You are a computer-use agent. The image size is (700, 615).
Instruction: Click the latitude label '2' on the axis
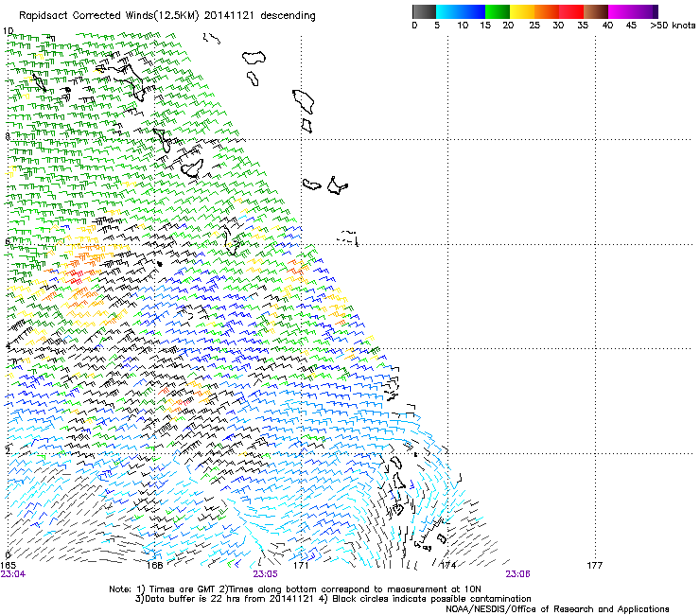8,450
